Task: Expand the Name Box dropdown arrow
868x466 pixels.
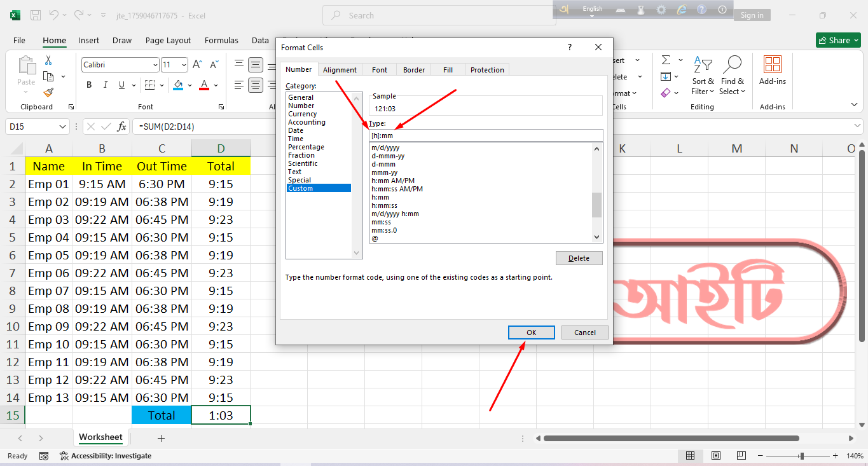Action: click(62, 127)
